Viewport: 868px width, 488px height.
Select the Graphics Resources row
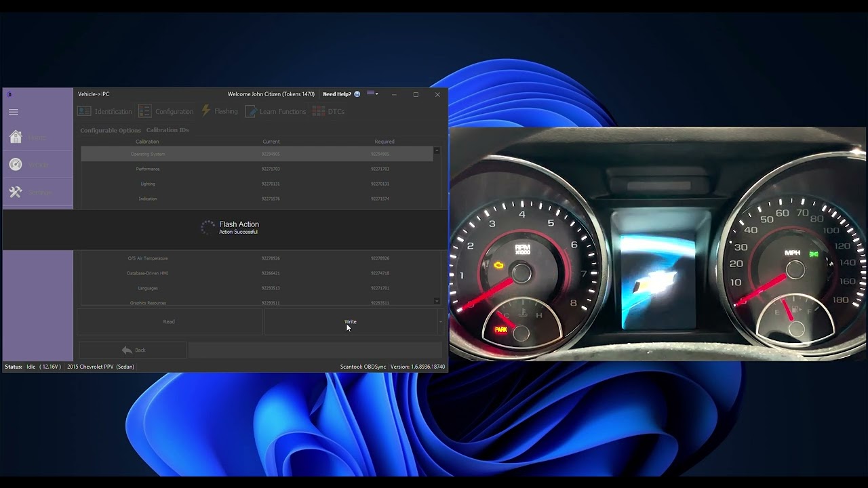256,302
